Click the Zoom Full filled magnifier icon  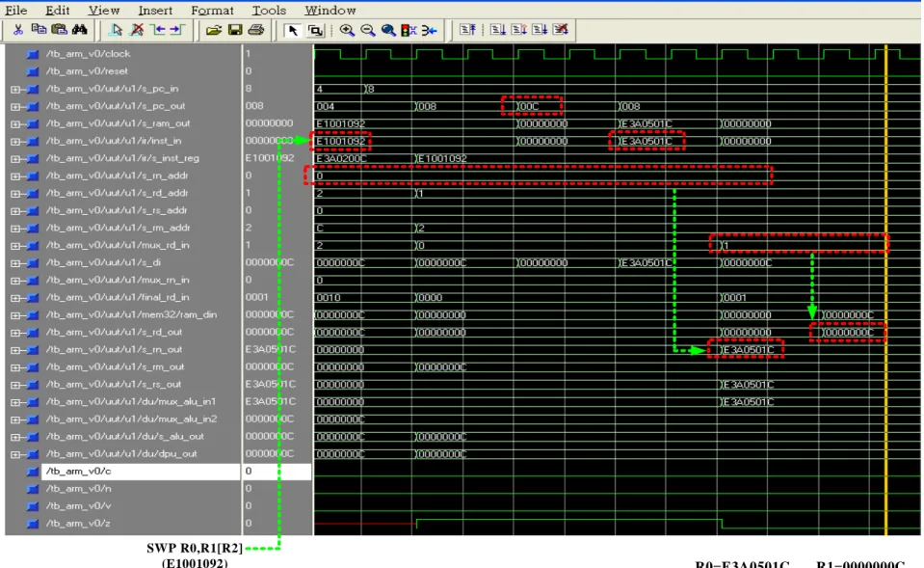tap(387, 30)
